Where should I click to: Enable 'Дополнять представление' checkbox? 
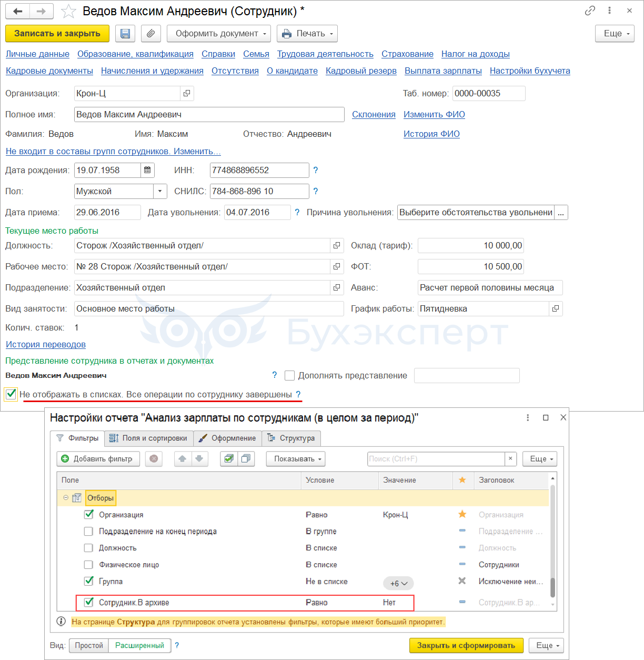pyautogui.click(x=289, y=375)
